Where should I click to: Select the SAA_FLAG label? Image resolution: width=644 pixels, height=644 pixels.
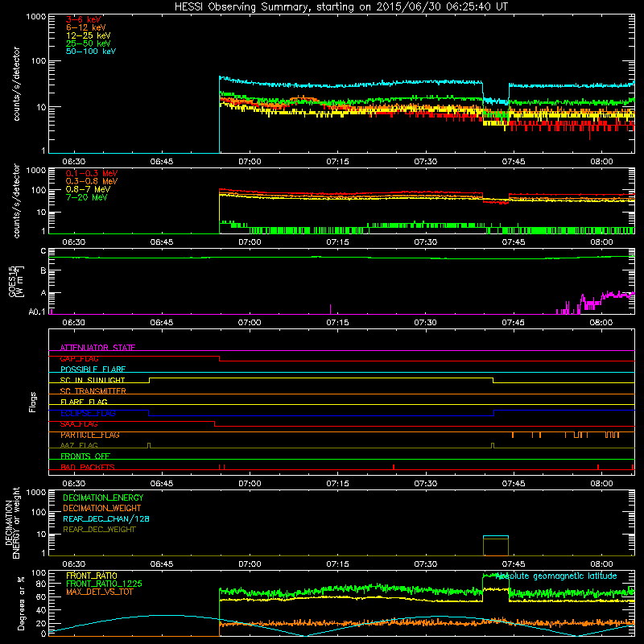point(79,424)
